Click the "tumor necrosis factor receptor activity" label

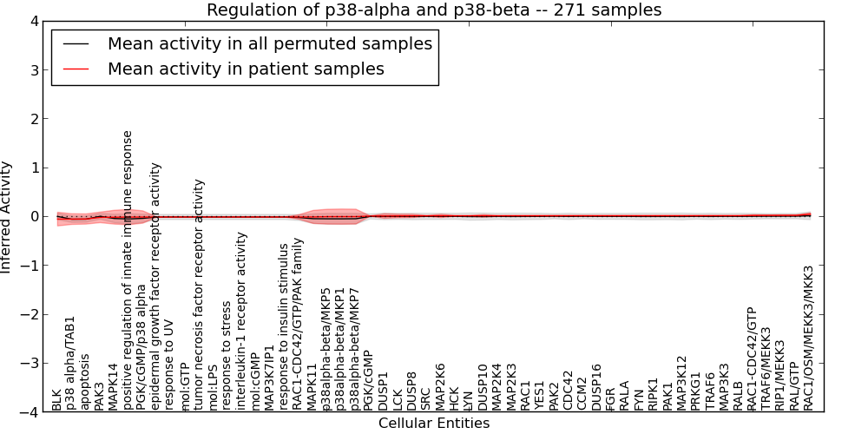(x=199, y=294)
